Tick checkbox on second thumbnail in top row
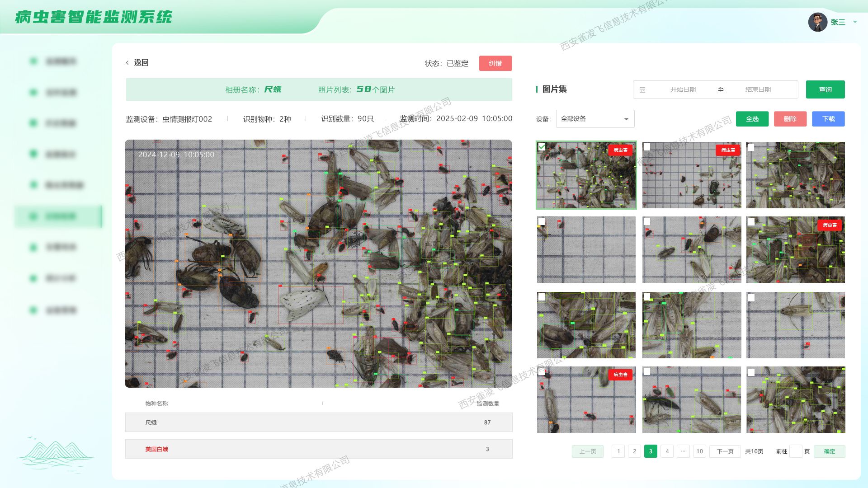This screenshot has width=868, height=488. pyautogui.click(x=647, y=147)
